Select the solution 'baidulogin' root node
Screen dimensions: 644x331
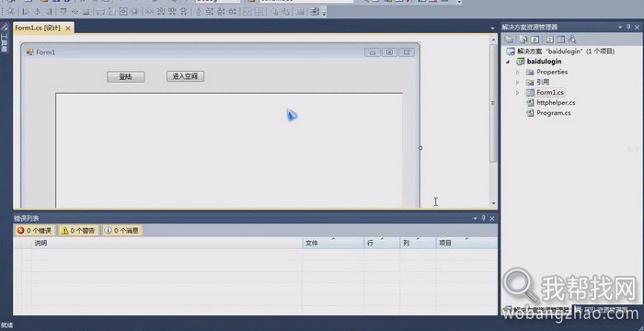(x=561, y=51)
